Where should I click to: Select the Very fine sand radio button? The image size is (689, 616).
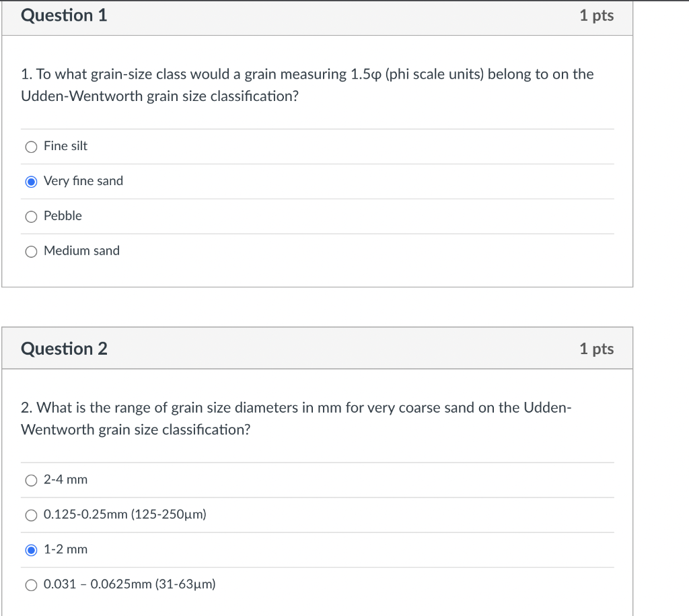[31, 181]
